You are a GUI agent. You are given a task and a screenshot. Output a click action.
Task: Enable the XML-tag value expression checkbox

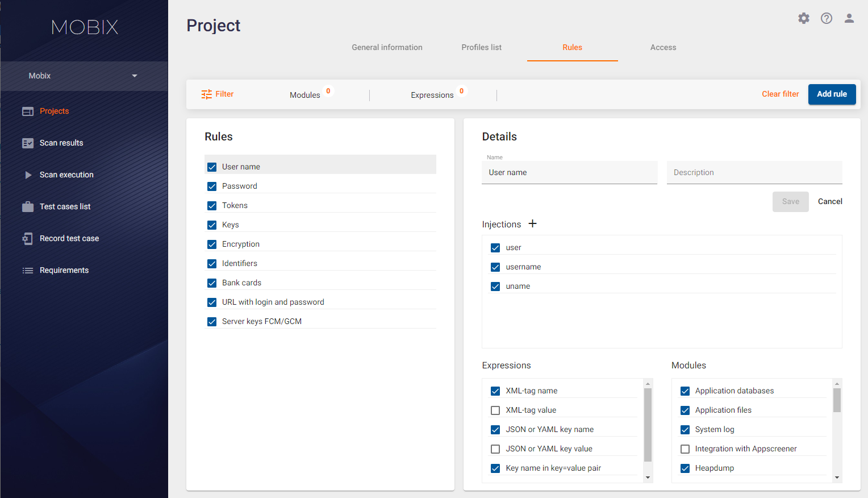(x=495, y=410)
